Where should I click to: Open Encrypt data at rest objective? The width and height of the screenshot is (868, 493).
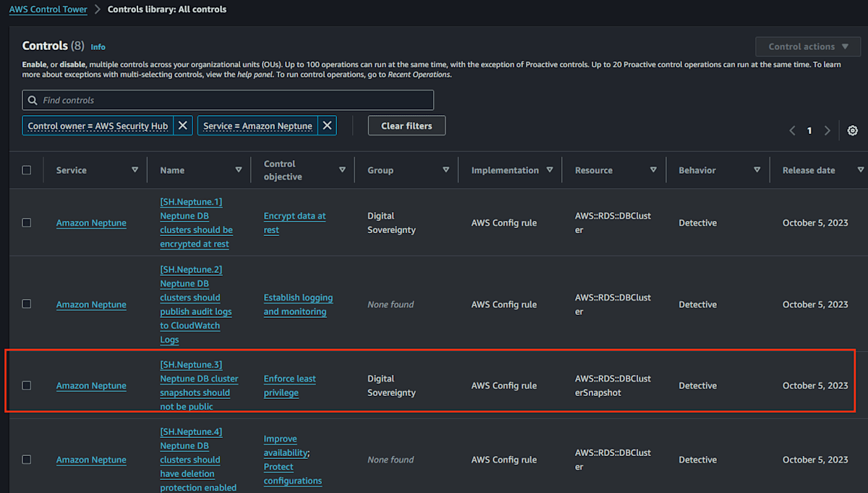point(294,223)
